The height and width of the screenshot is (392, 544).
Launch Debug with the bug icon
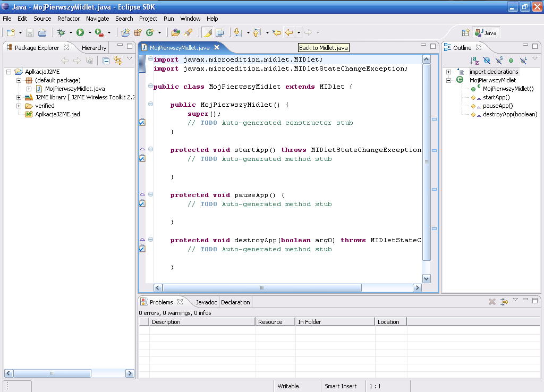(x=61, y=32)
